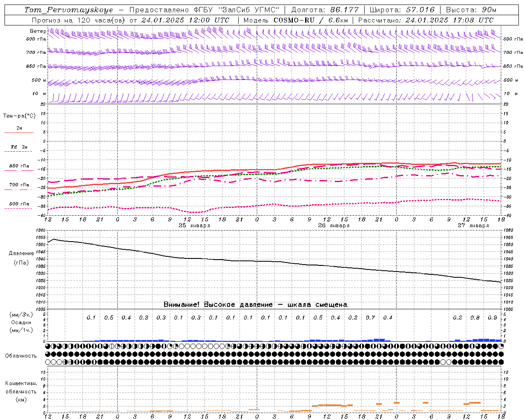
Task: Click the left '10 м' wind level label
Action: point(39,94)
